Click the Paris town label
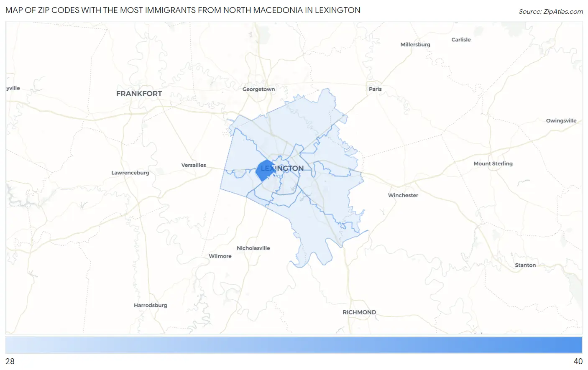This screenshot has width=588, height=370. point(375,89)
